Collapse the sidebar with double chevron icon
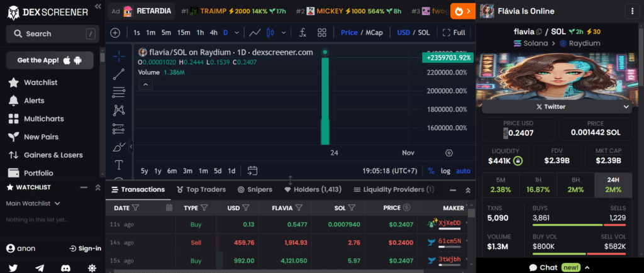The image size is (644, 273). (97, 6)
